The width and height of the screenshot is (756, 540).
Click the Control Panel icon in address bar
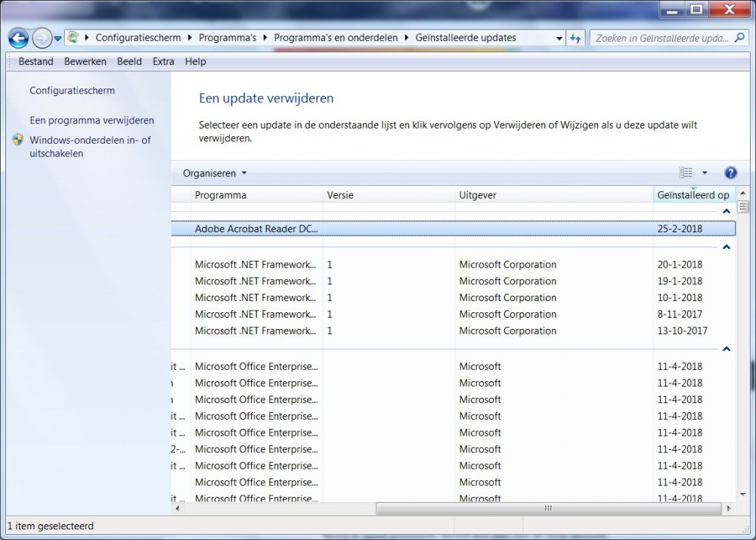(73, 37)
